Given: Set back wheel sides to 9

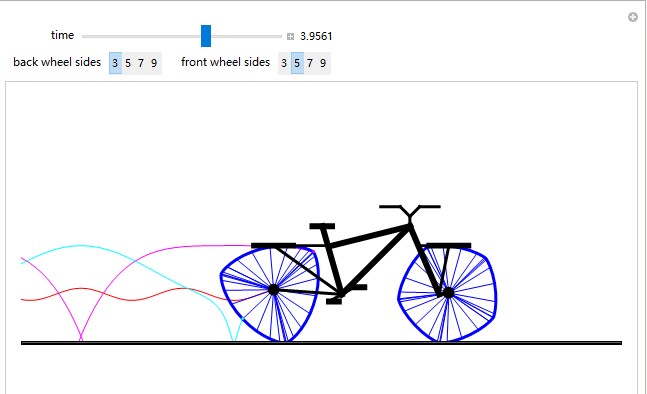Looking at the screenshot, I should point(154,63).
